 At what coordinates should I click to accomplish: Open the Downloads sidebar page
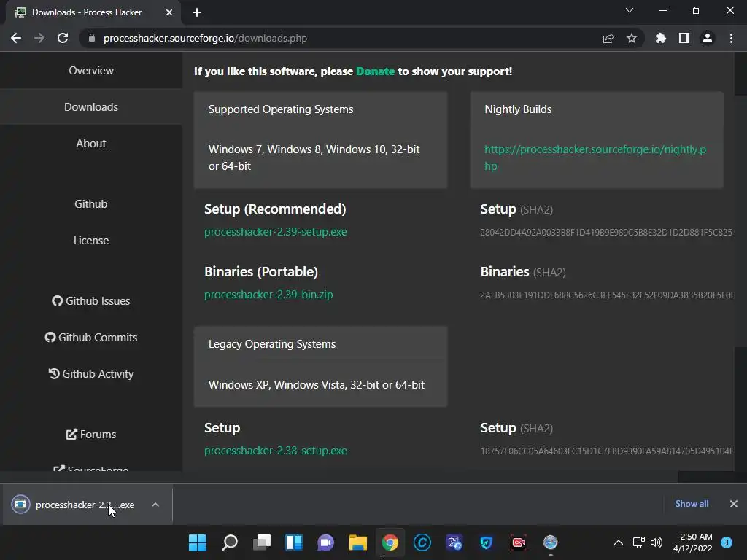(91, 106)
